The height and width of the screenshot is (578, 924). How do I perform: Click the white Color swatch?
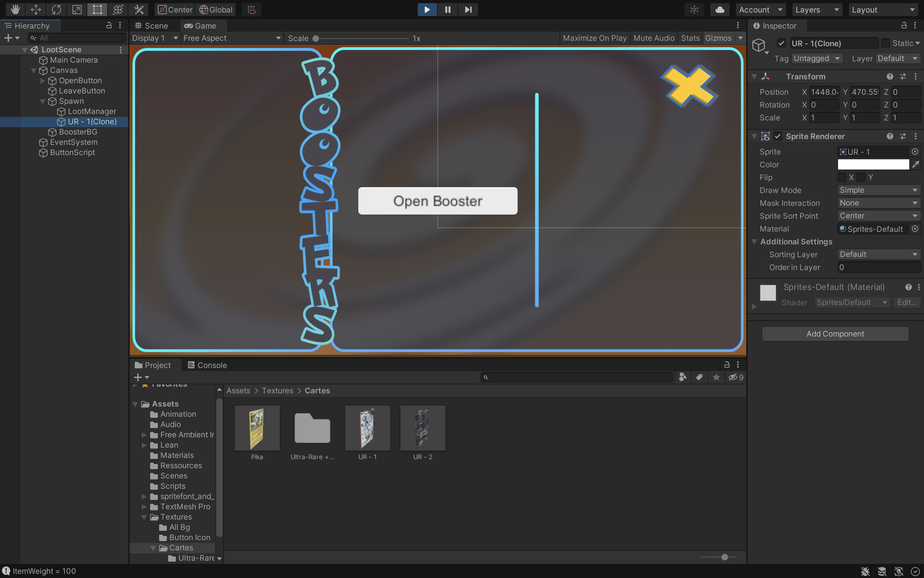[x=873, y=164]
